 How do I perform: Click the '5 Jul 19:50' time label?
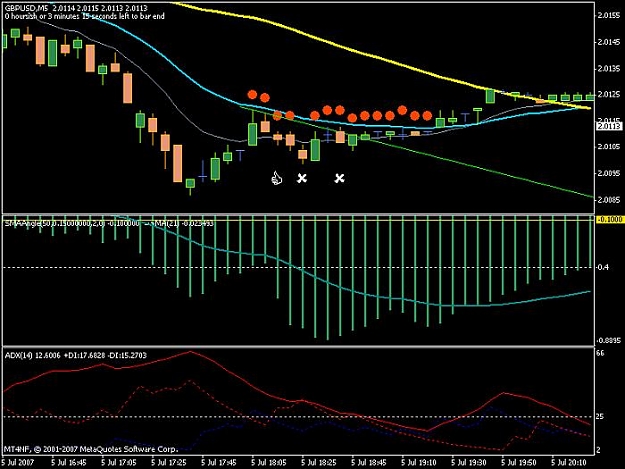[519, 463]
